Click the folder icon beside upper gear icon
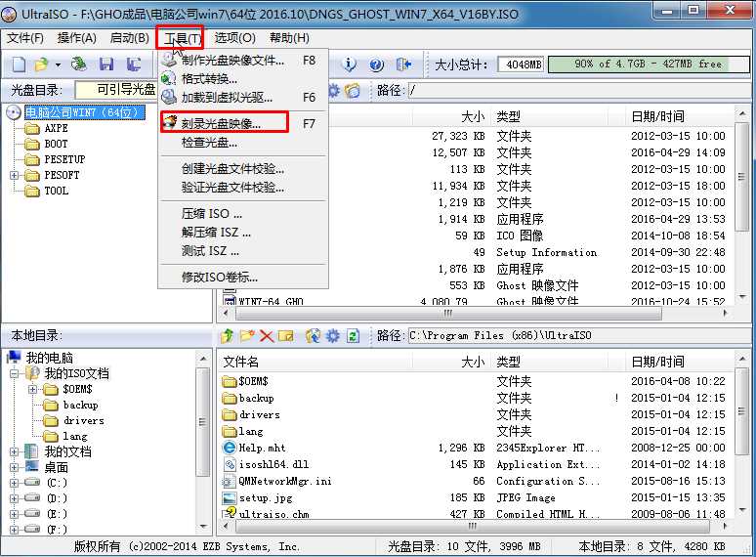This screenshot has width=756, height=557. pyautogui.click(x=353, y=90)
